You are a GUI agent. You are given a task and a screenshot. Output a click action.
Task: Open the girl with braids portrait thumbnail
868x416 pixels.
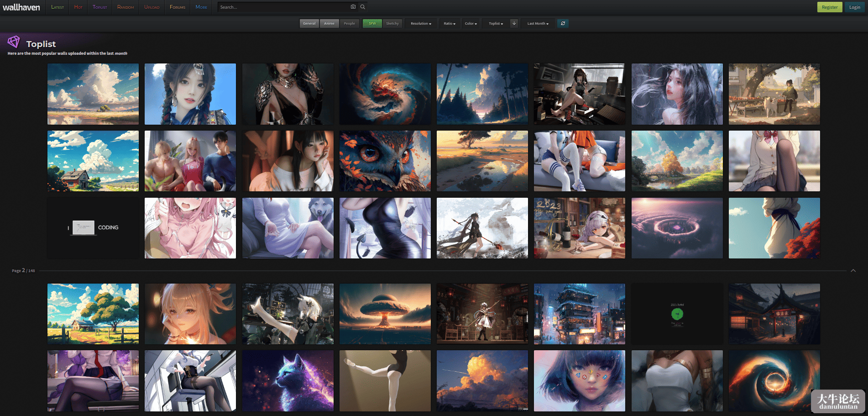[190, 94]
